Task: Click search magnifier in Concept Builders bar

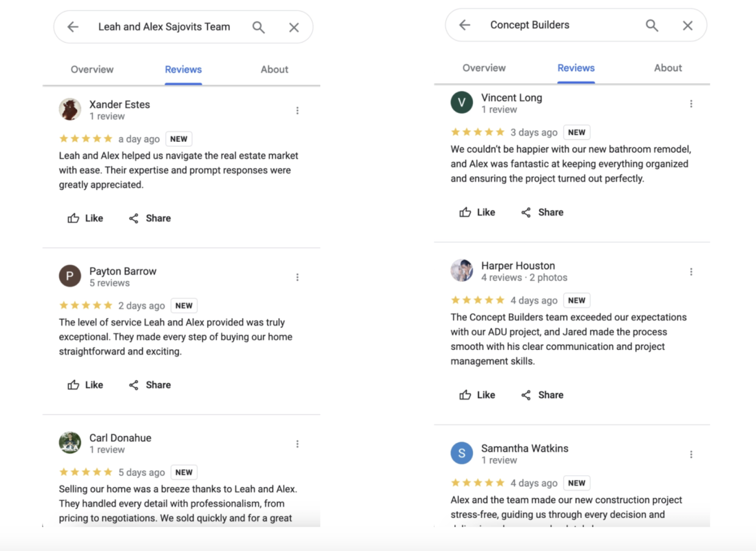Action: tap(651, 25)
